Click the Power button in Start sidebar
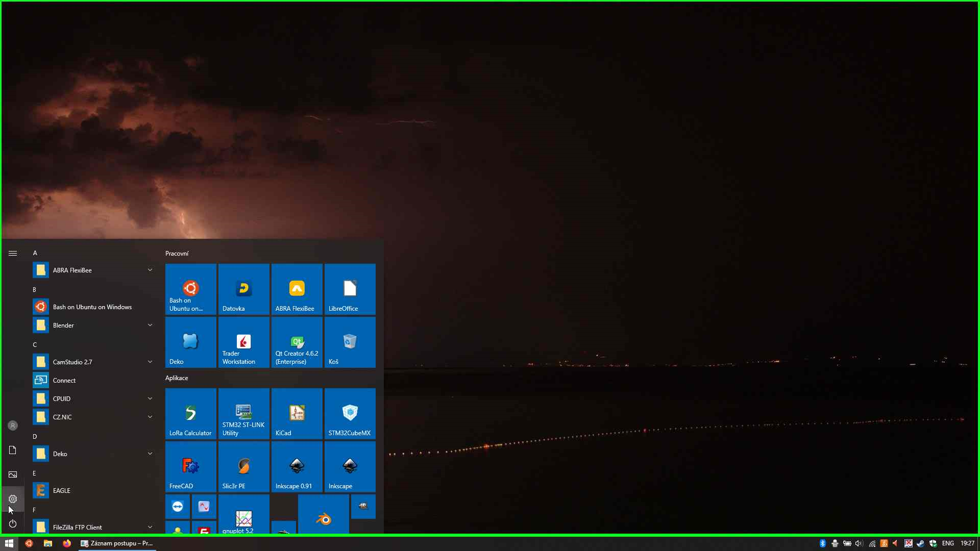 pos(13,523)
